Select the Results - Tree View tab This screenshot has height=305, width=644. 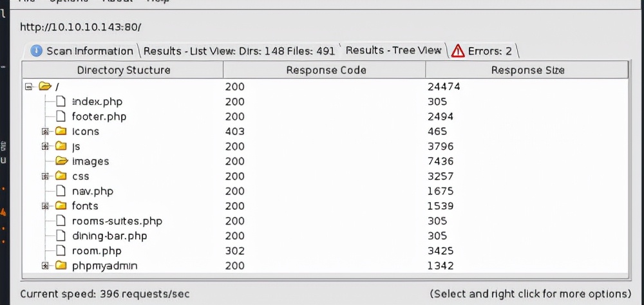click(x=393, y=50)
